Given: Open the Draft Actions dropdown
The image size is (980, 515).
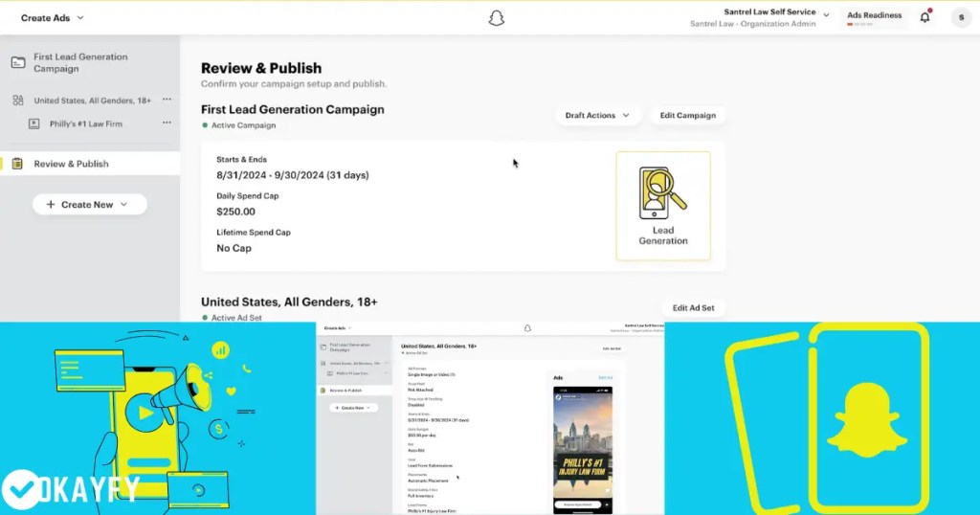Looking at the screenshot, I should [597, 116].
